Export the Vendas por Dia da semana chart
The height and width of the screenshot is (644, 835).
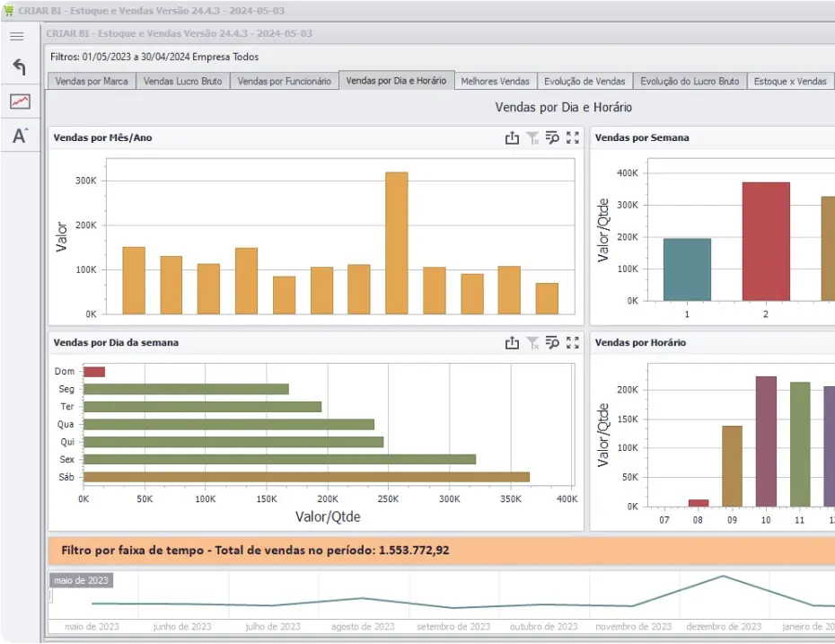tap(512, 342)
